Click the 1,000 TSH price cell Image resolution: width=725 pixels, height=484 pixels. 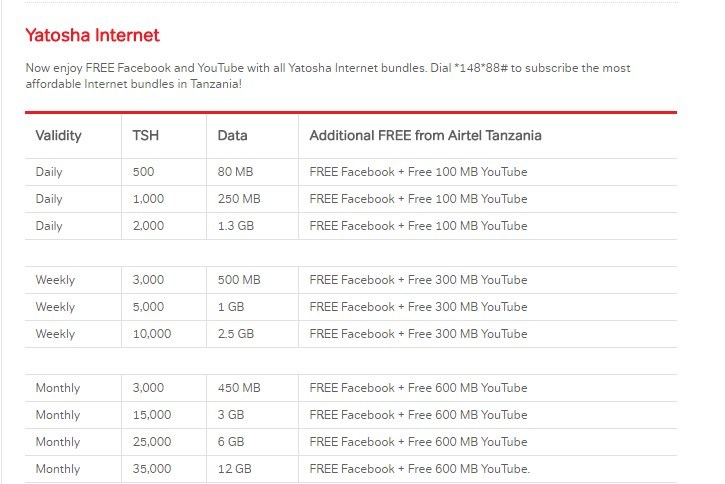click(147, 199)
